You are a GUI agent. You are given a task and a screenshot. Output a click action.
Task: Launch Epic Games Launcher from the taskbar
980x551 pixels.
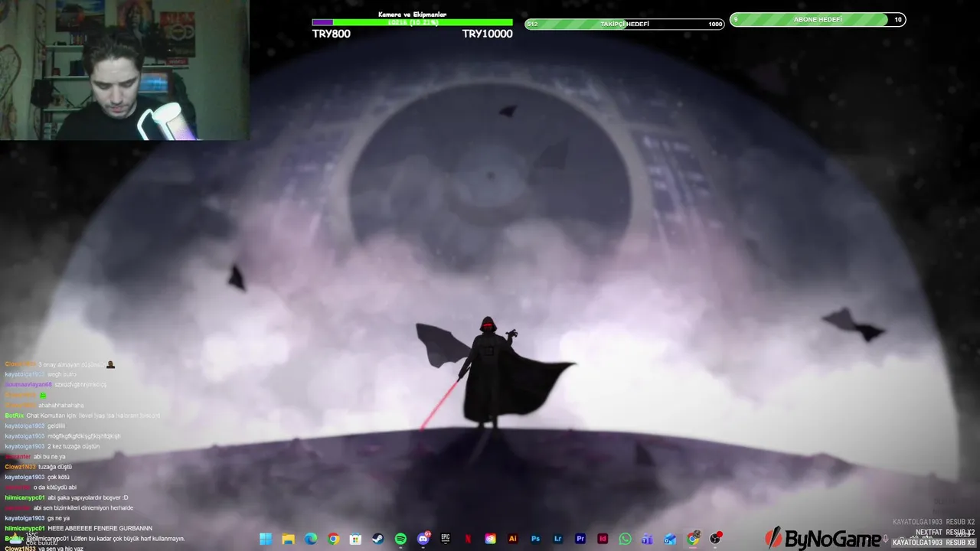pyautogui.click(x=446, y=539)
